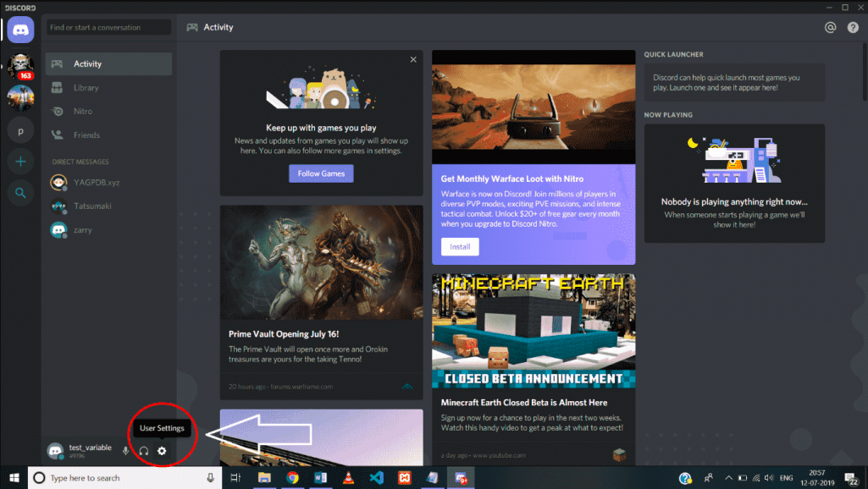Screen dimensions: 868x489
Task: Open direct message with zarry
Action: (x=108, y=229)
